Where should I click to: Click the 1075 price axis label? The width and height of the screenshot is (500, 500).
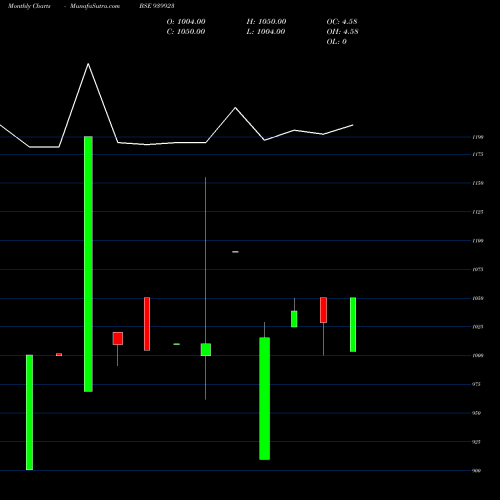[478, 269]
